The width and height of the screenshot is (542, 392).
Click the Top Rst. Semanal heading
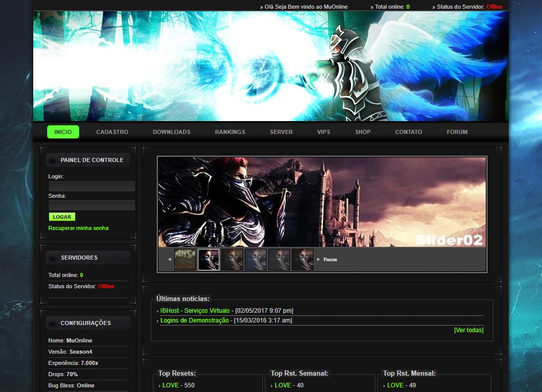299,374
